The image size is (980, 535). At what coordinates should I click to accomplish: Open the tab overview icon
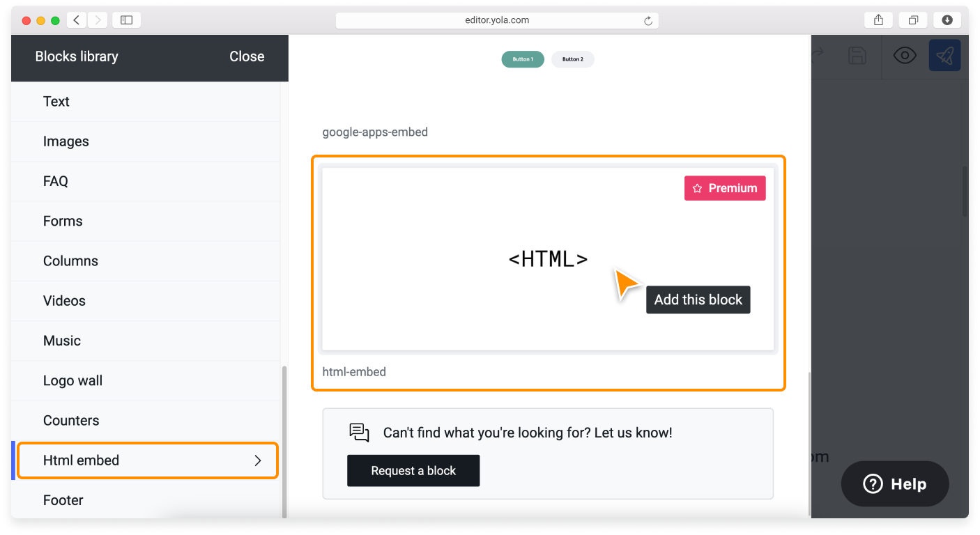click(913, 20)
